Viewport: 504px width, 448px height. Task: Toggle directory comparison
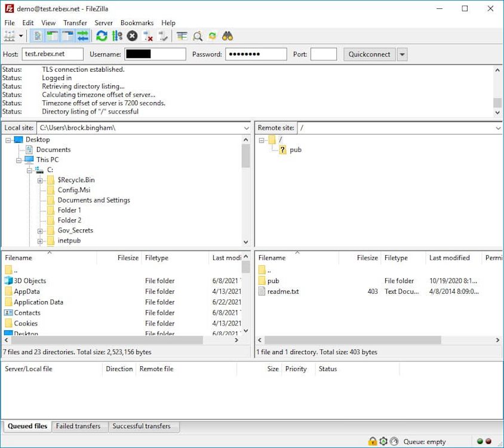tap(197, 36)
